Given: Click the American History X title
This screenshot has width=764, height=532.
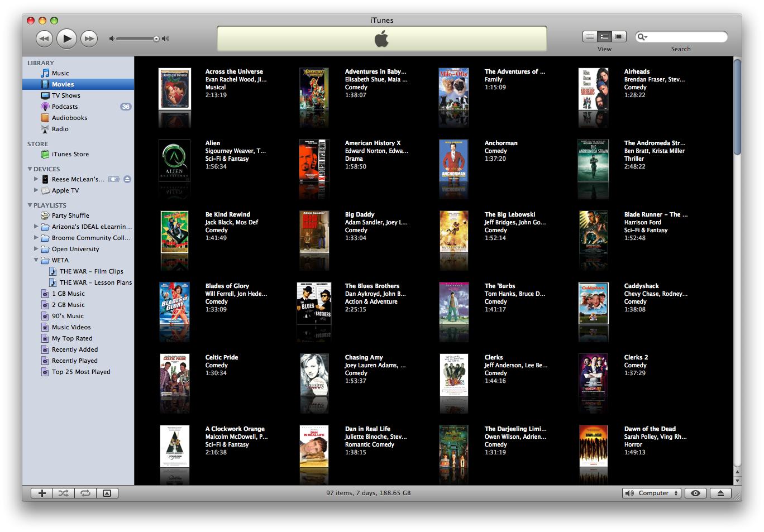Looking at the screenshot, I should pyautogui.click(x=373, y=143).
